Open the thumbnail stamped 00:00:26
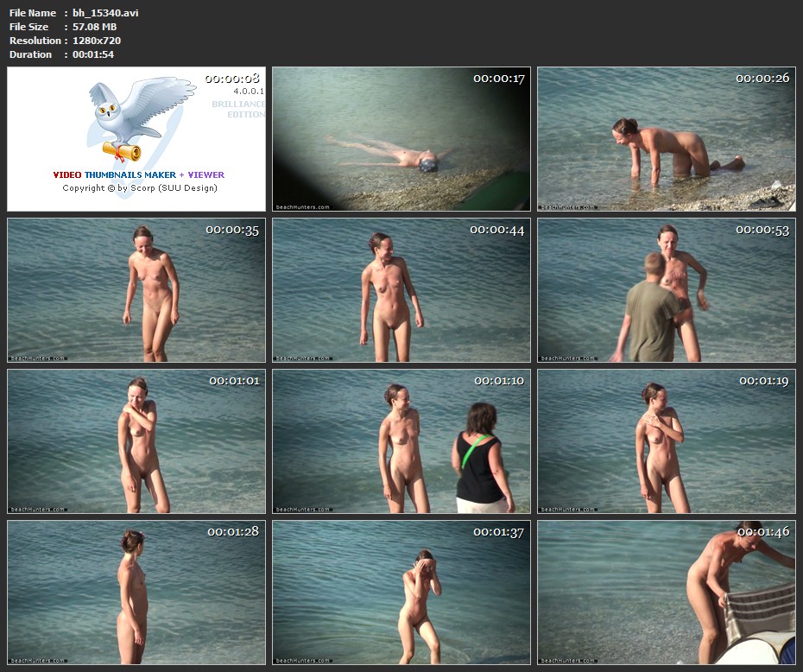Screen dimensions: 803x672 coord(666,139)
